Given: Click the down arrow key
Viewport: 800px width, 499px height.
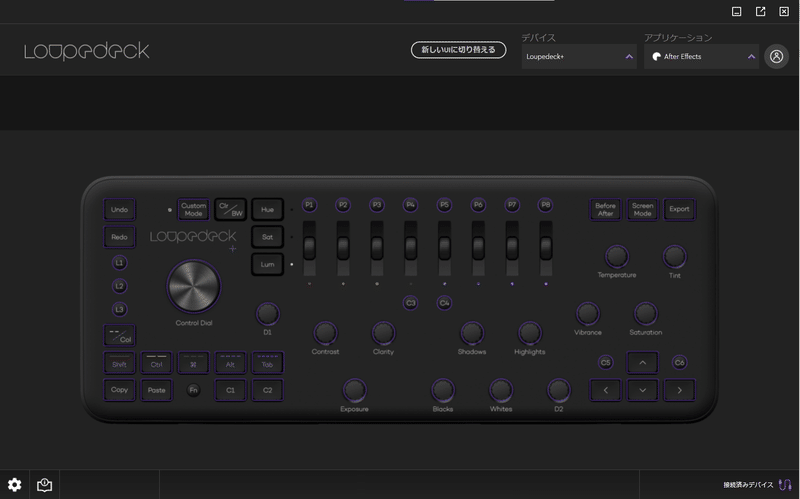Looking at the screenshot, I should pos(642,390).
